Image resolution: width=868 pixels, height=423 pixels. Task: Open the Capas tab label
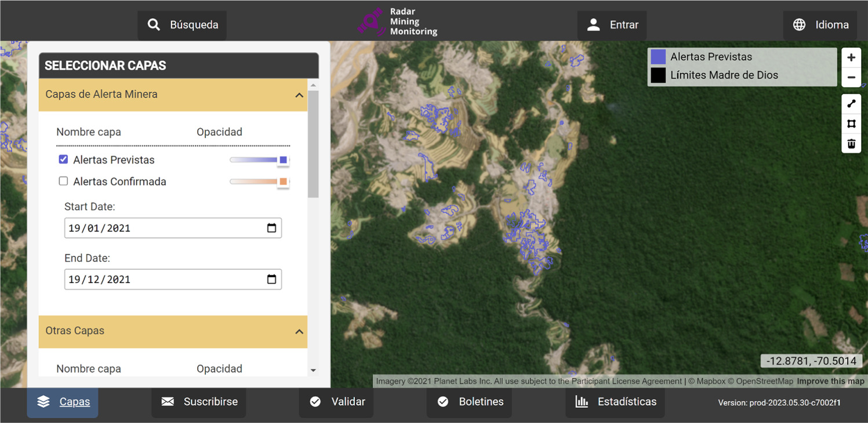tap(75, 402)
